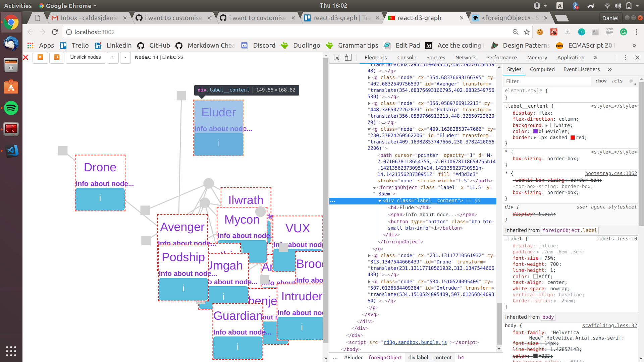Bookmark this page with the star icon
Screen dimensions: 644x362
pyautogui.click(x=527, y=32)
